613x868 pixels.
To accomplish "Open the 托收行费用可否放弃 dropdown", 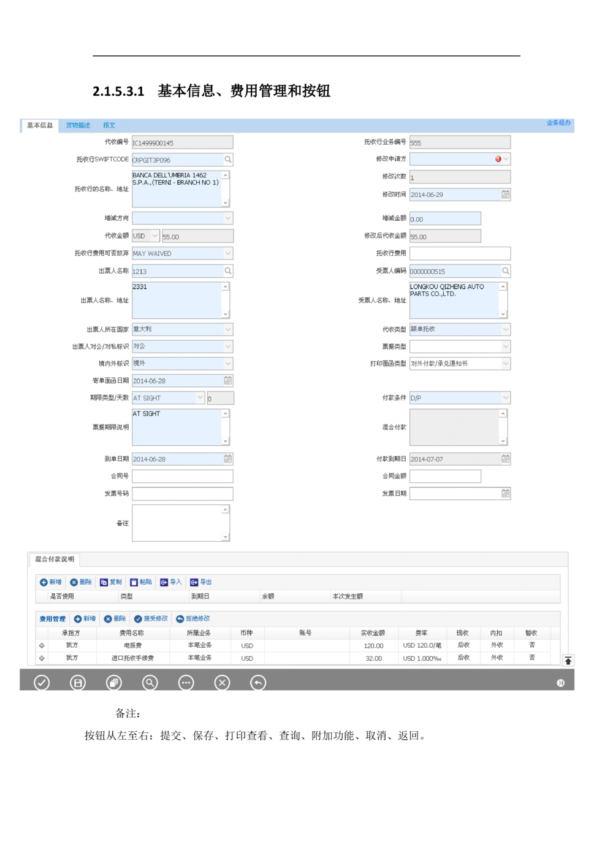I will tap(228, 253).
